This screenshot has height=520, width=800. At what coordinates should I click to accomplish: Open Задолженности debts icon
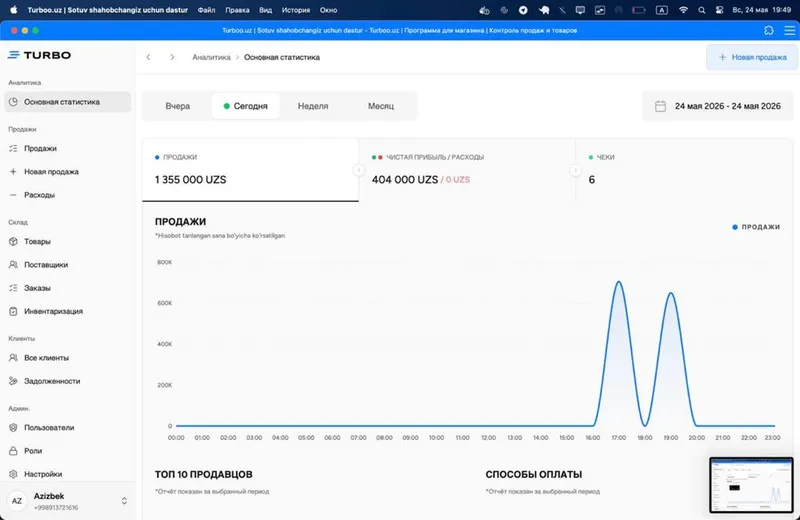[13, 381]
